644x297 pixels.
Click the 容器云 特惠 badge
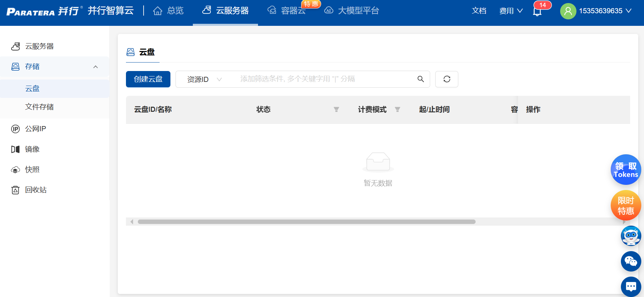click(311, 4)
